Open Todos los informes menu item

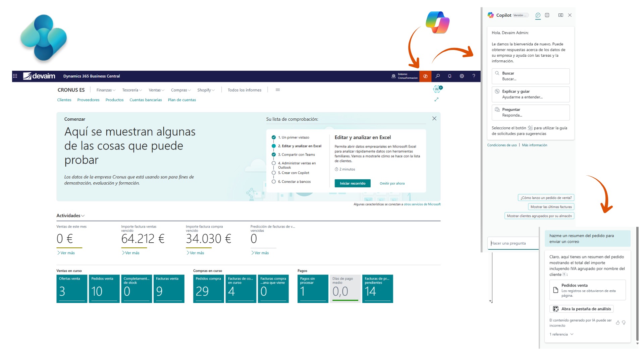244,90
